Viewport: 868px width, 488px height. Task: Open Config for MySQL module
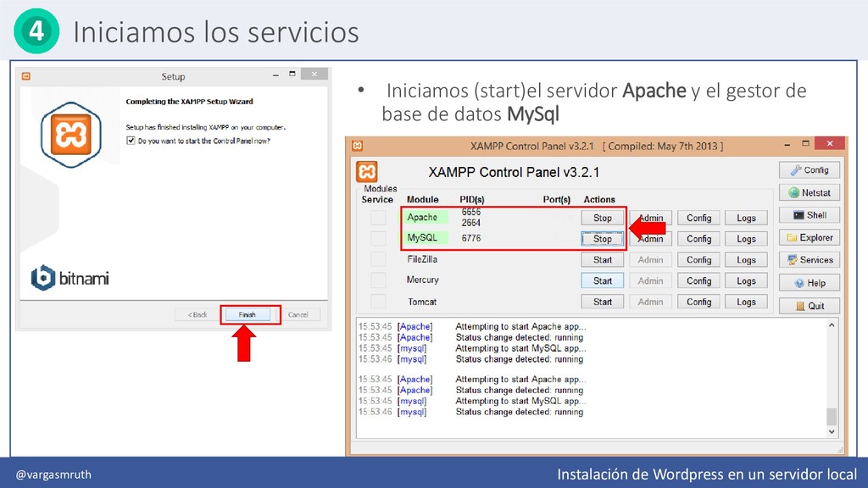tap(698, 239)
